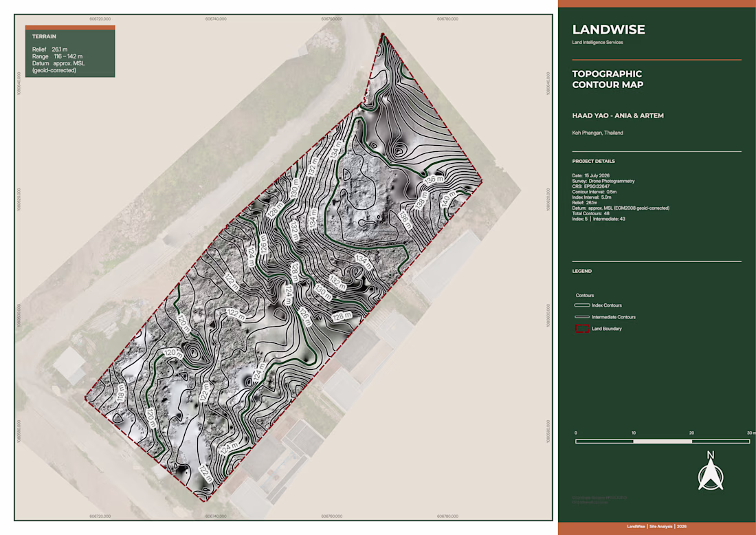Click the 'TOPOGRAPHIC CONTOUR MAP' heading

click(608, 79)
